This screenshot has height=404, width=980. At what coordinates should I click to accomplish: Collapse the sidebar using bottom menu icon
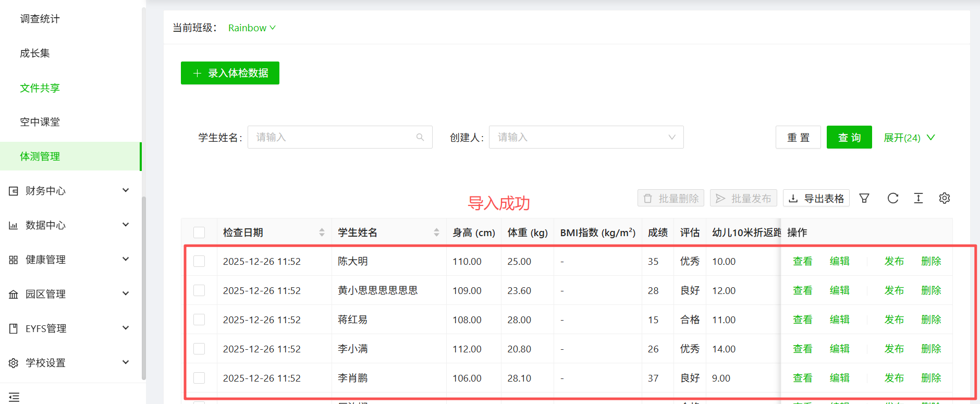point(14,397)
